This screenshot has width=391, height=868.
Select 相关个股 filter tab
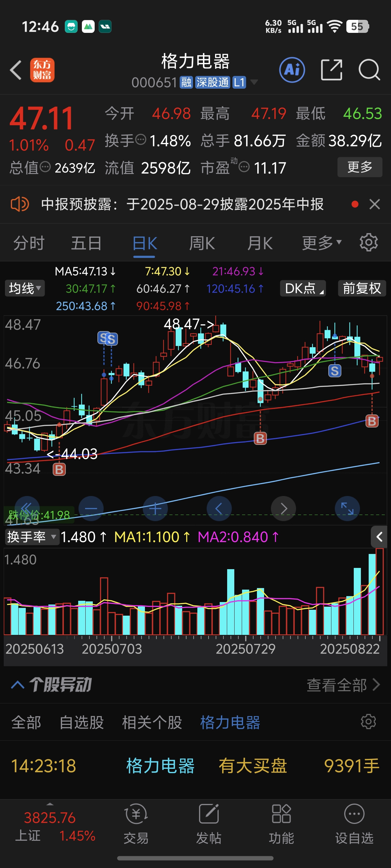tap(152, 722)
